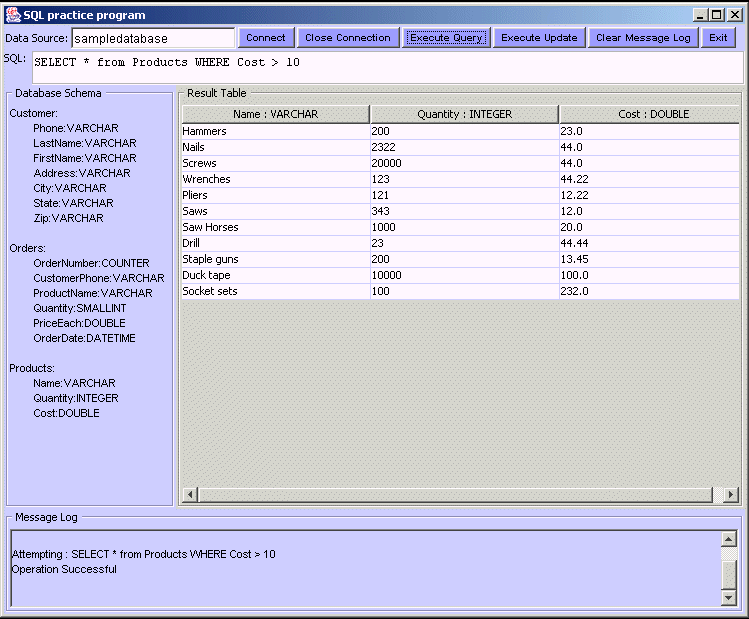The width and height of the screenshot is (749, 619).
Task: Click Address:VARCHAR schema entry
Action: click(x=82, y=173)
